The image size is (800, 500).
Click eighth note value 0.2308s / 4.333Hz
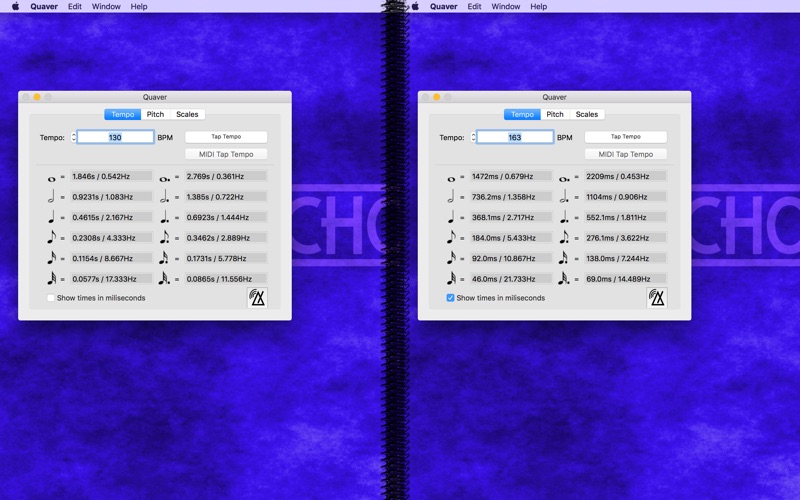(x=111, y=238)
